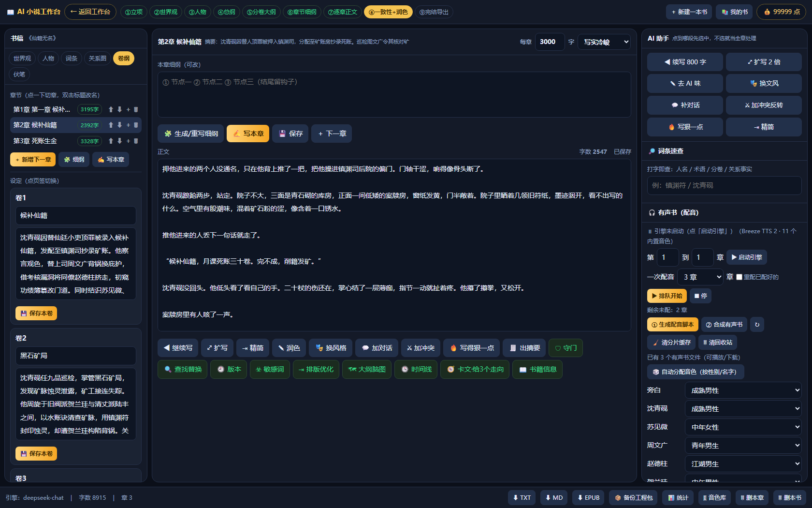The image size is (812, 508).
Task: Go to step ①立项 in the top bar
Action: (x=134, y=12)
